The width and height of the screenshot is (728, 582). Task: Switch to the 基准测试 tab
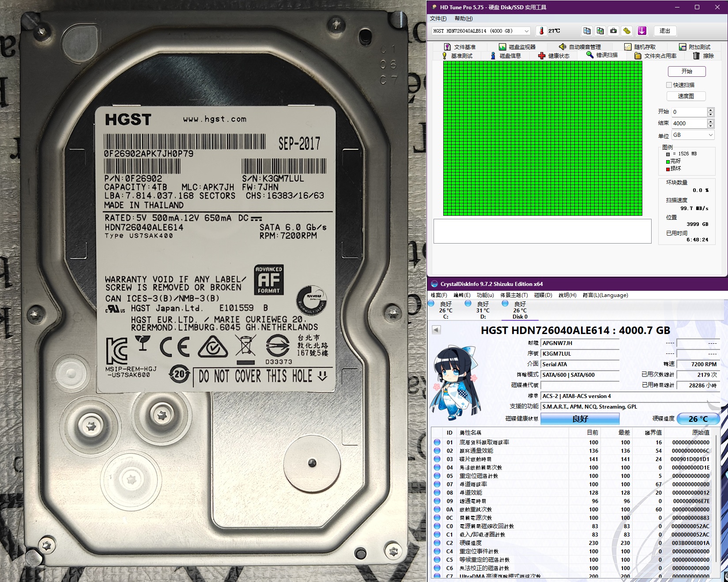457,56
